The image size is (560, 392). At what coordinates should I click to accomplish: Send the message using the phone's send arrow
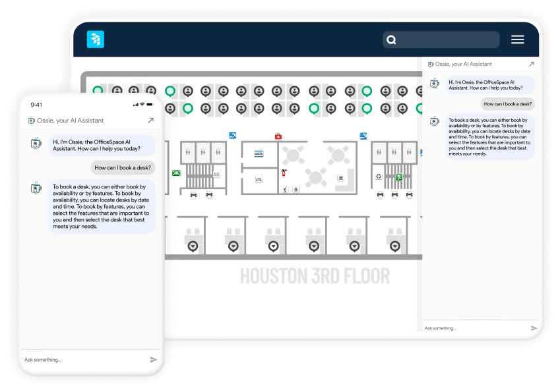pyautogui.click(x=154, y=360)
